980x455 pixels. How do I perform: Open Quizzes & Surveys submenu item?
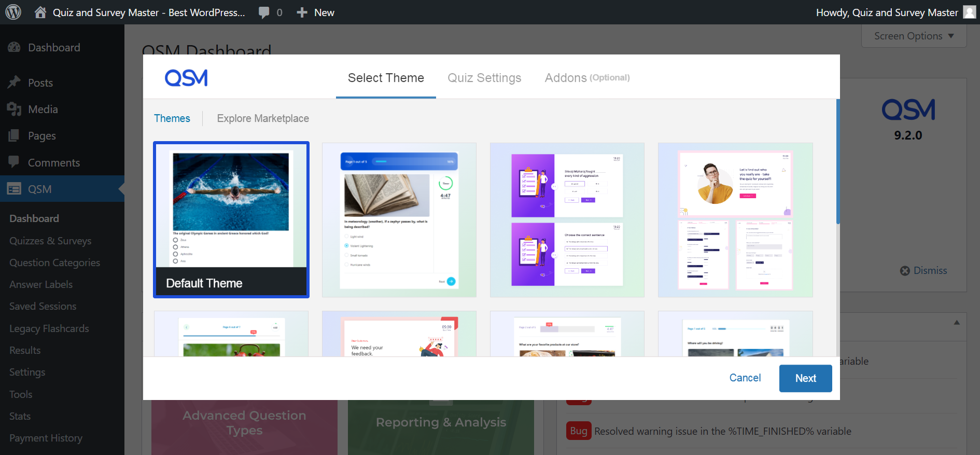[50, 241]
